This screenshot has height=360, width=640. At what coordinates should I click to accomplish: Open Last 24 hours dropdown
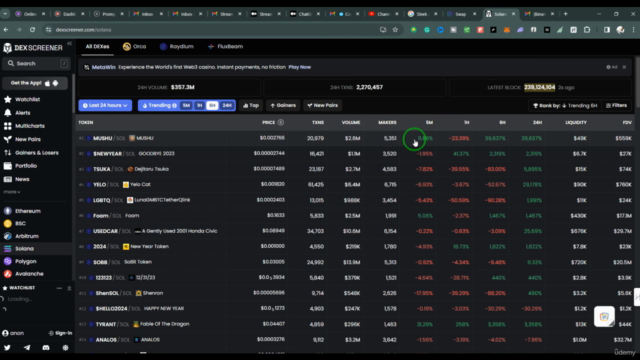105,105
